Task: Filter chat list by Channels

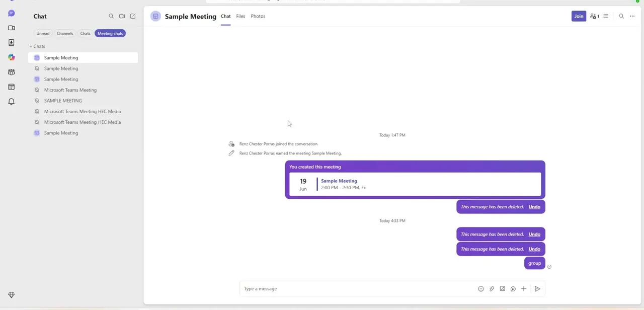Action: click(65, 33)
